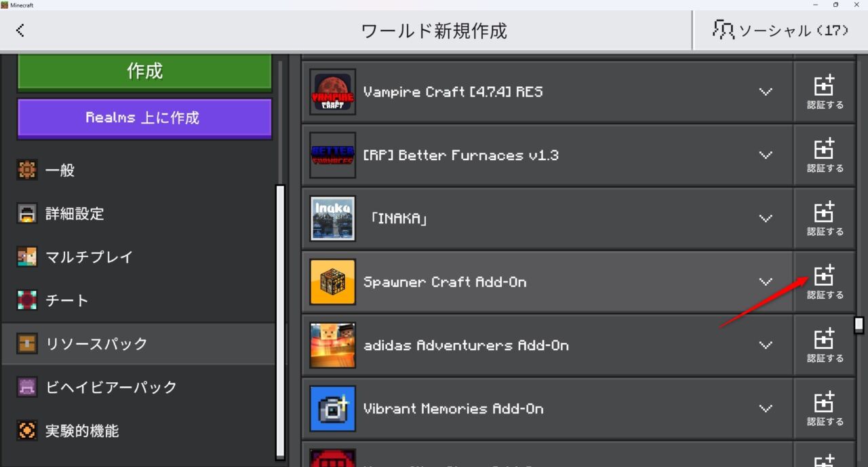Select the リソースパック tab
Screen dimensions: 868x467
coord(138,344)
